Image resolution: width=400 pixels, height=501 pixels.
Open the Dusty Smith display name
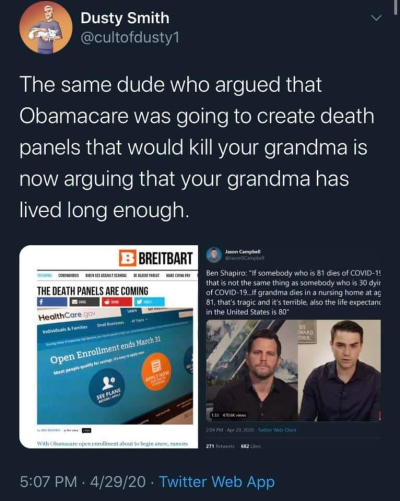[125, 18]
